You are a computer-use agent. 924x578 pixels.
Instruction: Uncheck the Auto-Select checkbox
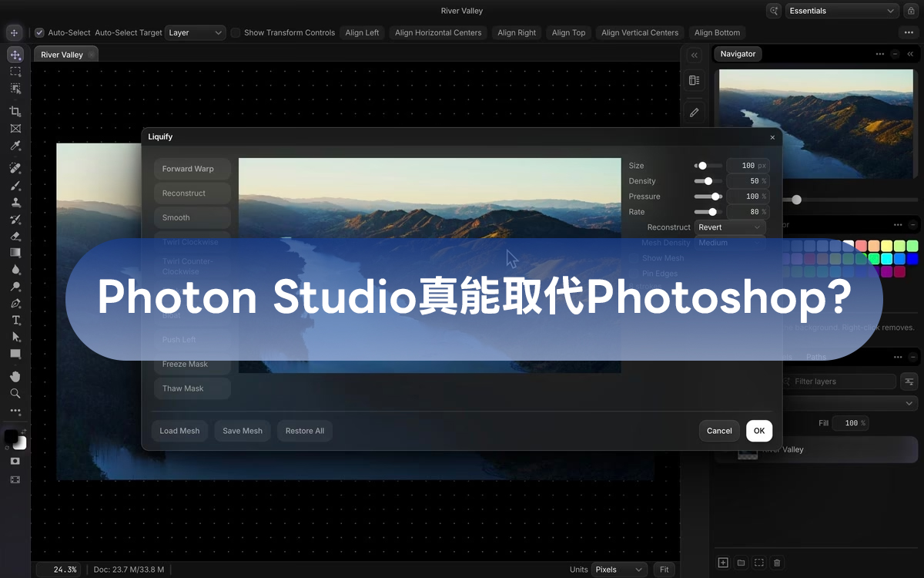click(39, 32)
